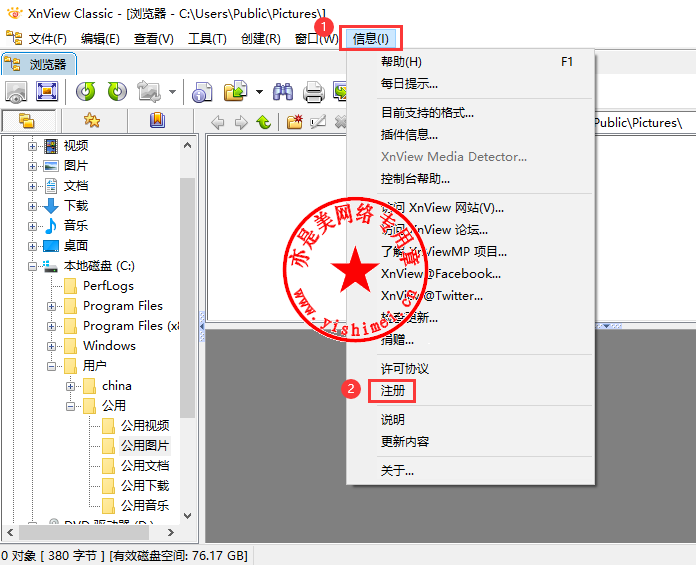
Task: Click the rotate left green arrow icon
Action: point(86,91)
